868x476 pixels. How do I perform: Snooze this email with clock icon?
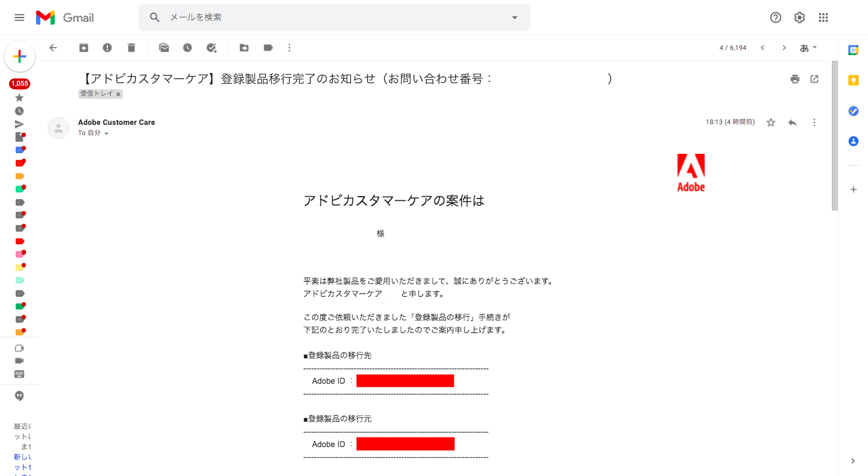click(x=187, y=48)
